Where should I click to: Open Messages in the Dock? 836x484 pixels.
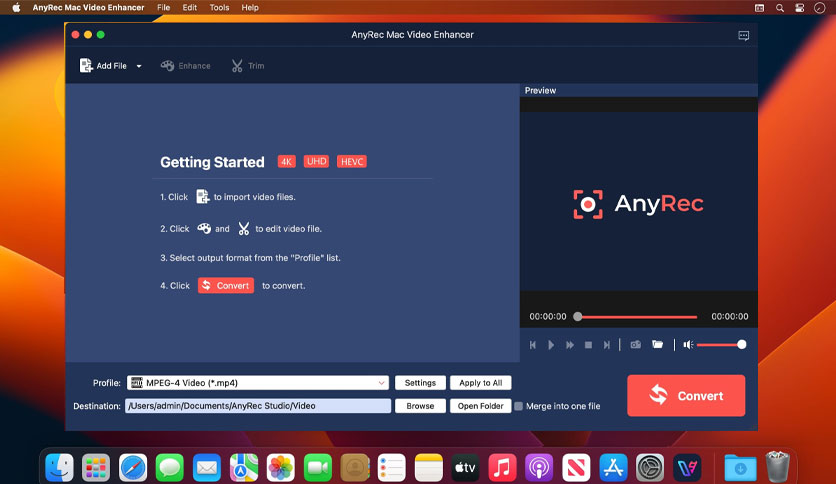tap(170, 468)
